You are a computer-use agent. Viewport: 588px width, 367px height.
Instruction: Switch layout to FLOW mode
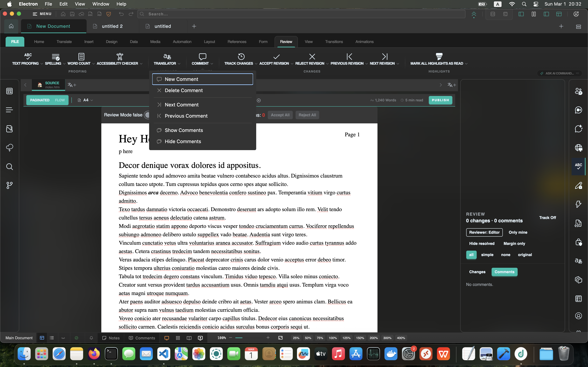[60, 100]
